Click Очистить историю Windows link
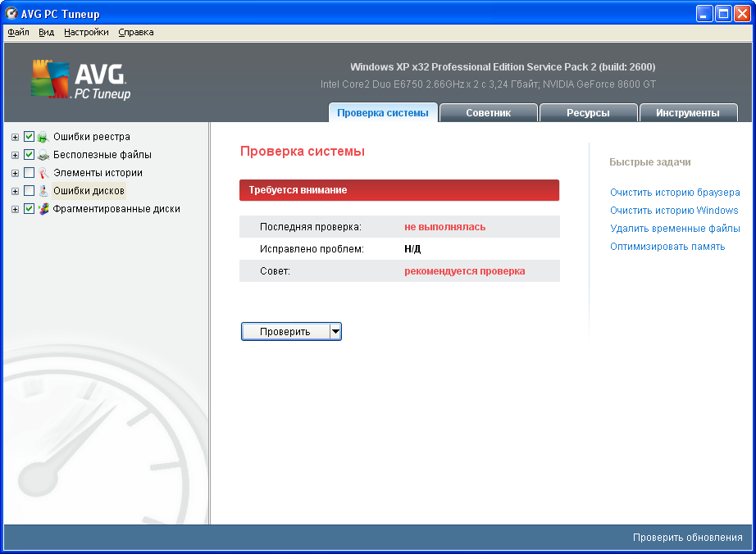The height and width of the screenshot is (554, 756). [x=674, y=211]
